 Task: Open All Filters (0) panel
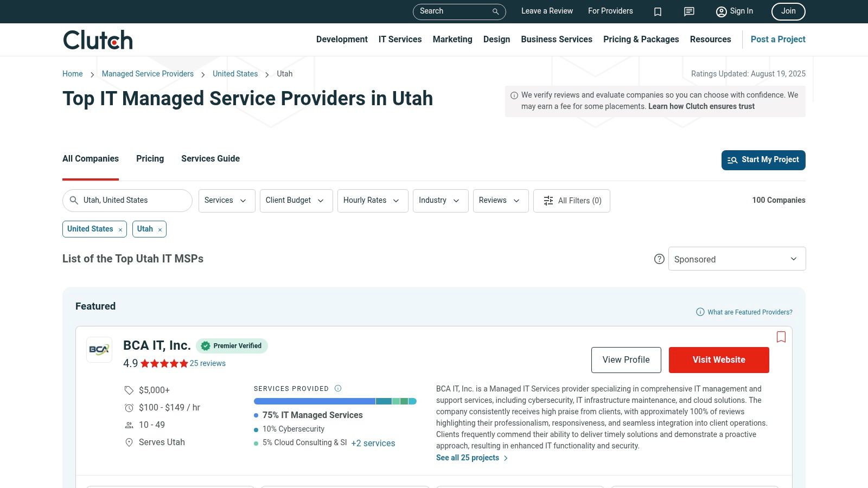pos(572,201)
